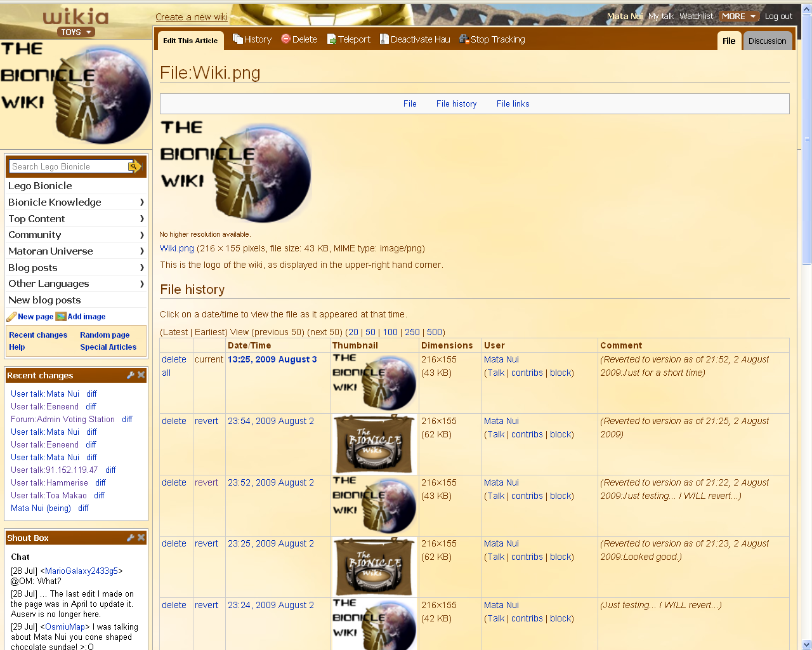Click the Add image picture icon
This screenshot has height=650, width=812.
pos(61,317)
